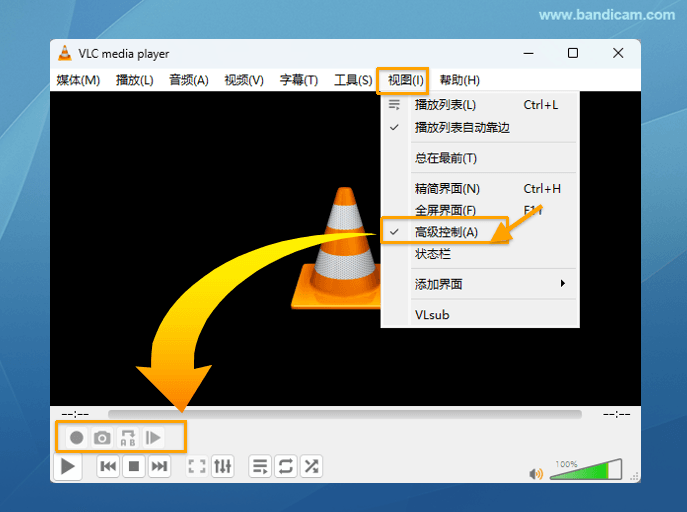This screenshot has width=687, height=512.
Task: Switch to 精简界面(N) minimal interface
Action: [480, 189]
